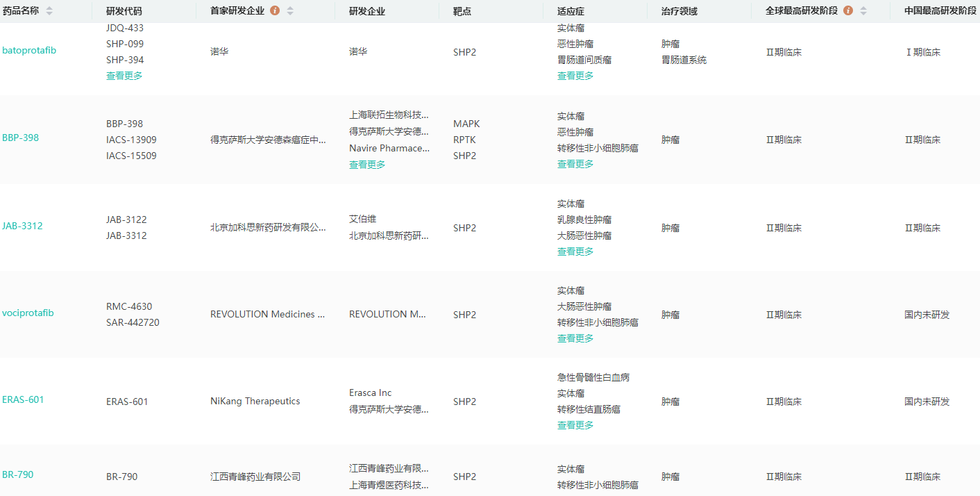Click the 靶点 column header
This screenshot has width=980, height=496.
pos(462,11)
